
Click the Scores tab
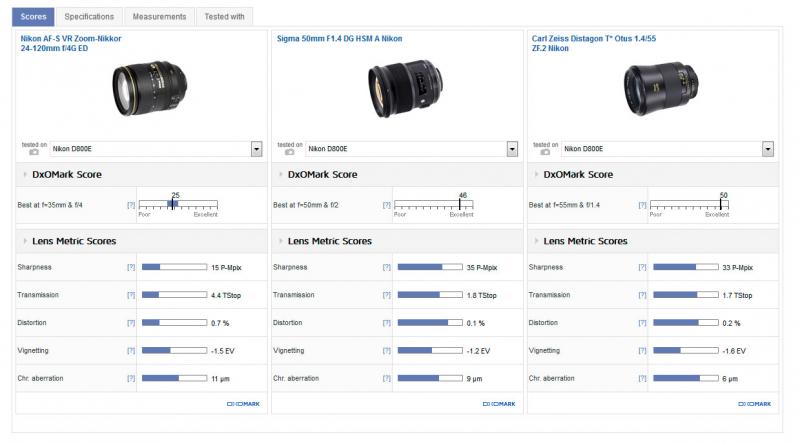pos(33,17)
